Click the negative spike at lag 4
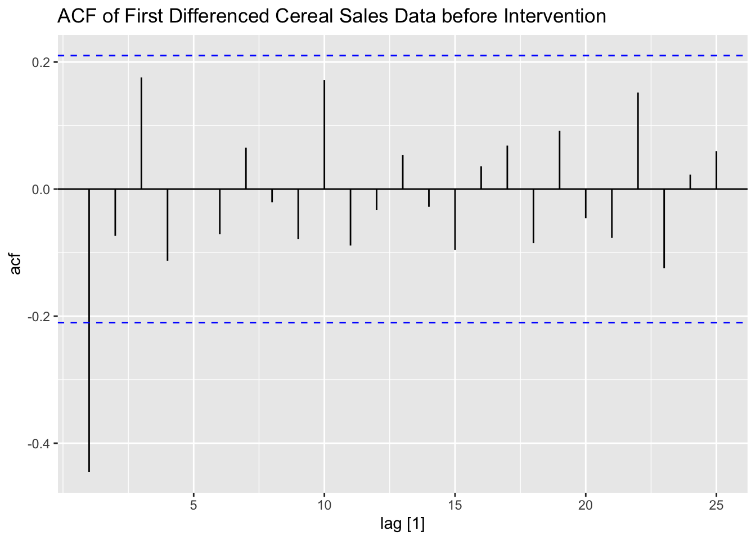 167,225
